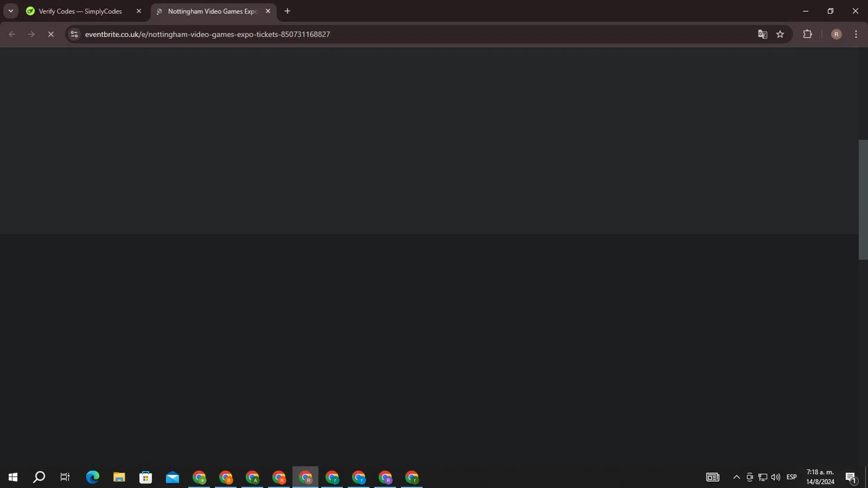
Task: Open the Extensions puzzle menu
Action: 808,34
